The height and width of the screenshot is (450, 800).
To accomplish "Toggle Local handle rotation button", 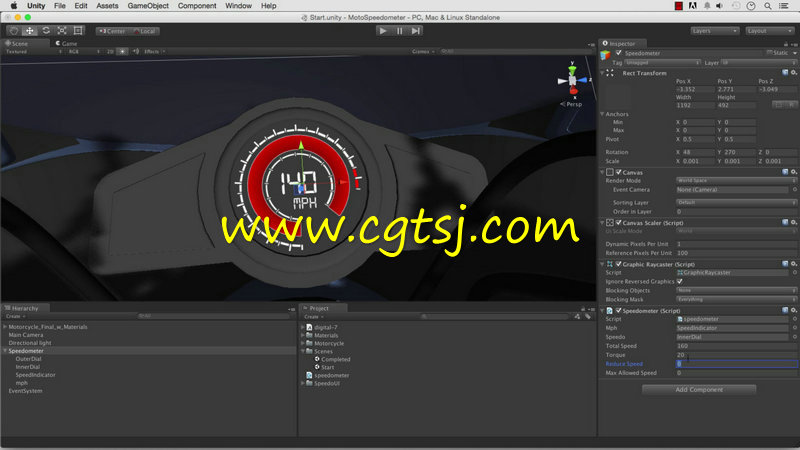I will pos(144,31).
